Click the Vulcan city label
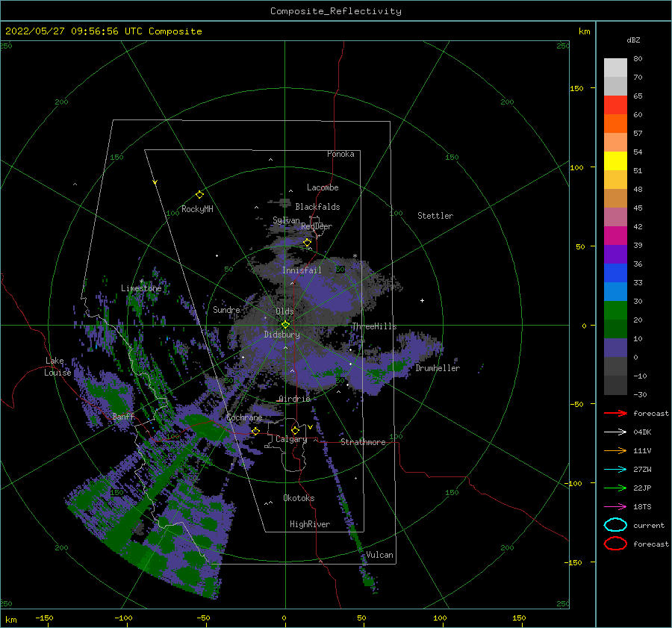This screenshot has width=672, height=628. 379,555
